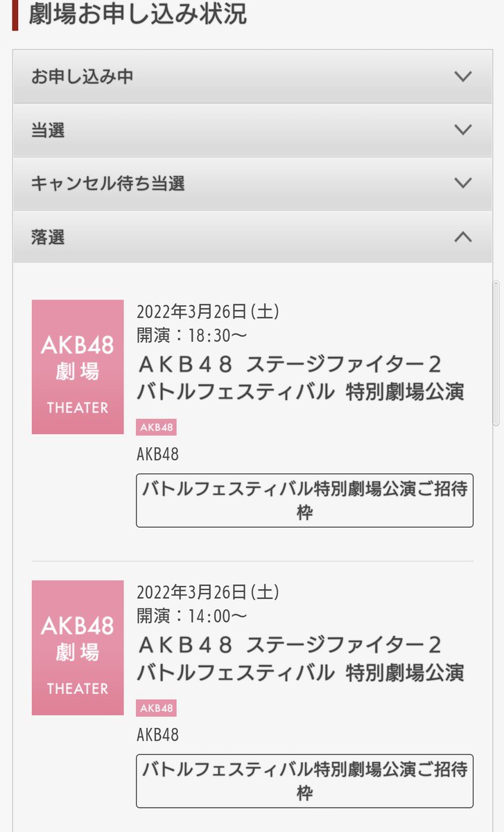504x832 pixels.
Task: Expand the キャンセル待ち当選 section chevron
Action: pyautogui.click(x=462, y=183)
